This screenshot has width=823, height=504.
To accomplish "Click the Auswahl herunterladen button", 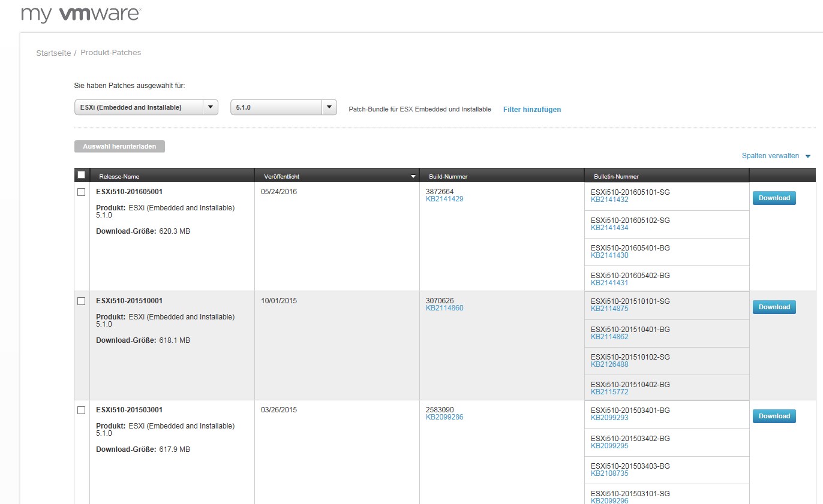I will [x=119, y=147].
